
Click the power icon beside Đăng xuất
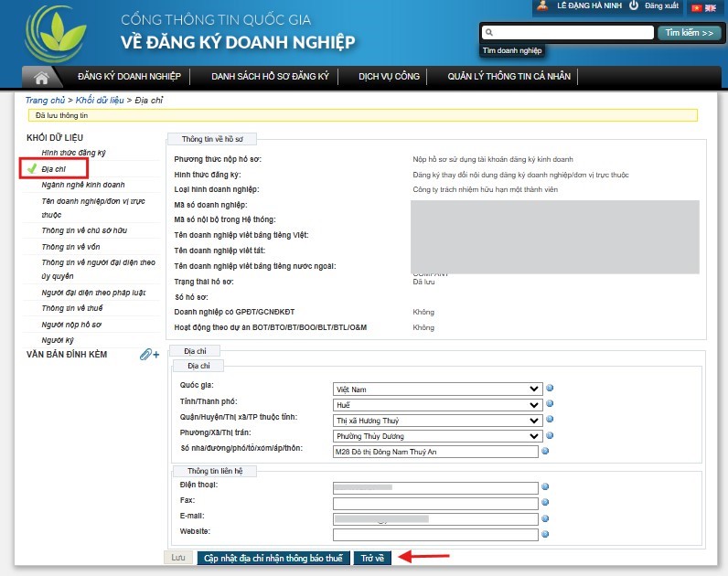point(634,6)
